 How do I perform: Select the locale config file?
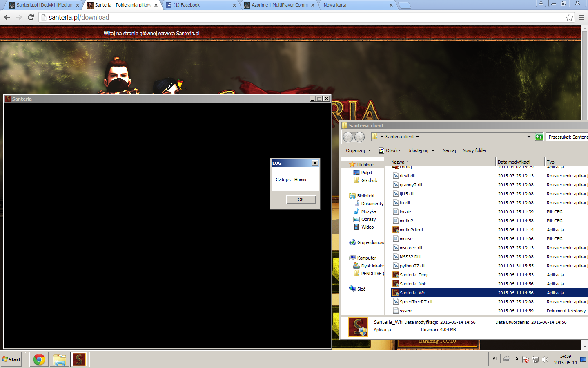(405, 212)
